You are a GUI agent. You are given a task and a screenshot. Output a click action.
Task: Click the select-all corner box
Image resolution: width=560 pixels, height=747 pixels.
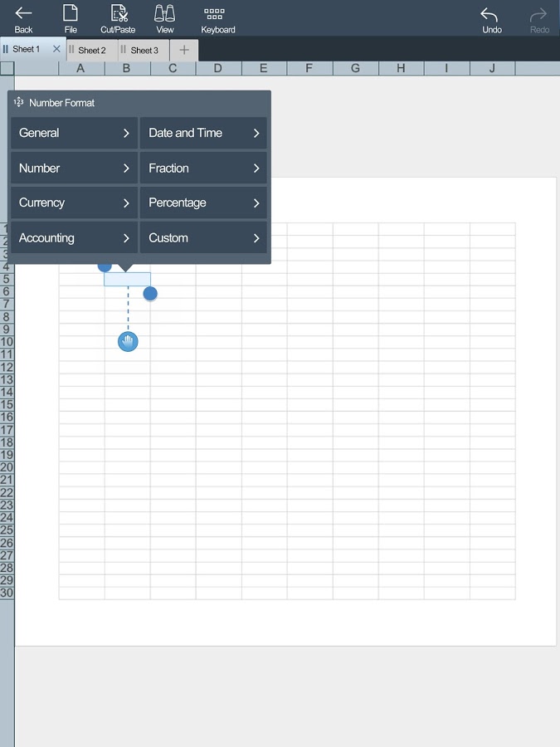point(7,68)
